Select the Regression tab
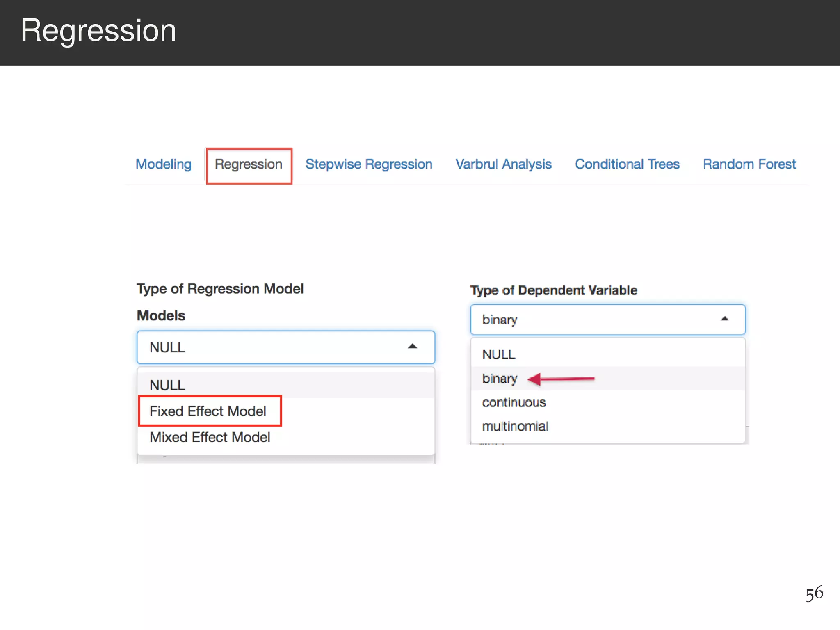The height and width of the screenshot is (630, 840). (249, 164)
